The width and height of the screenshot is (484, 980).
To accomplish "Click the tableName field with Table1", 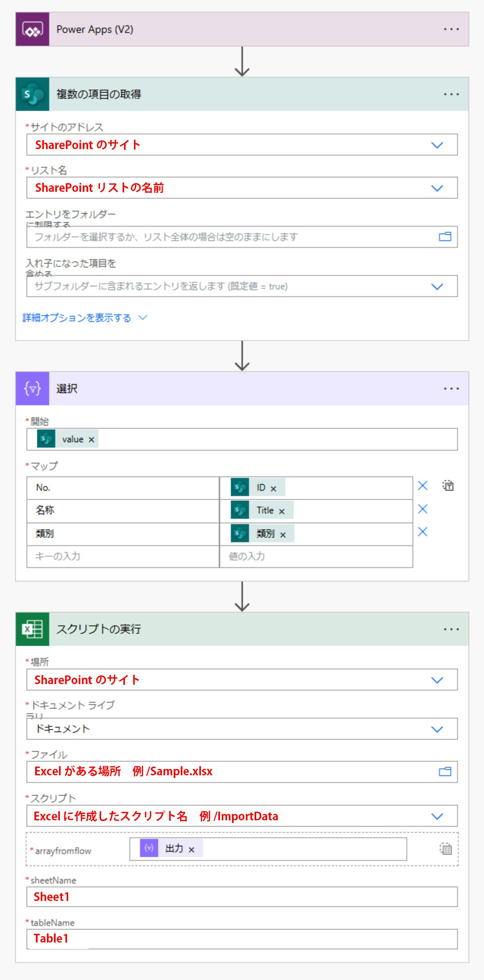I will [242, 939].
